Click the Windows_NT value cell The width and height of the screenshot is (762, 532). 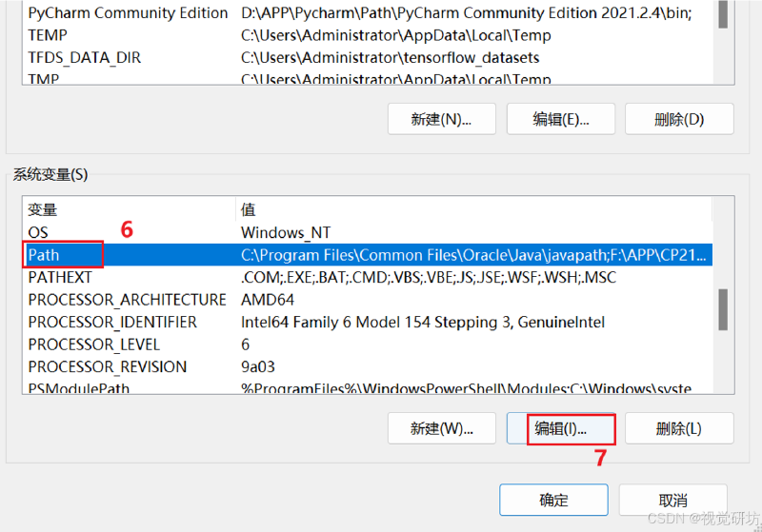pyautogui.click(x=286, y=232)
